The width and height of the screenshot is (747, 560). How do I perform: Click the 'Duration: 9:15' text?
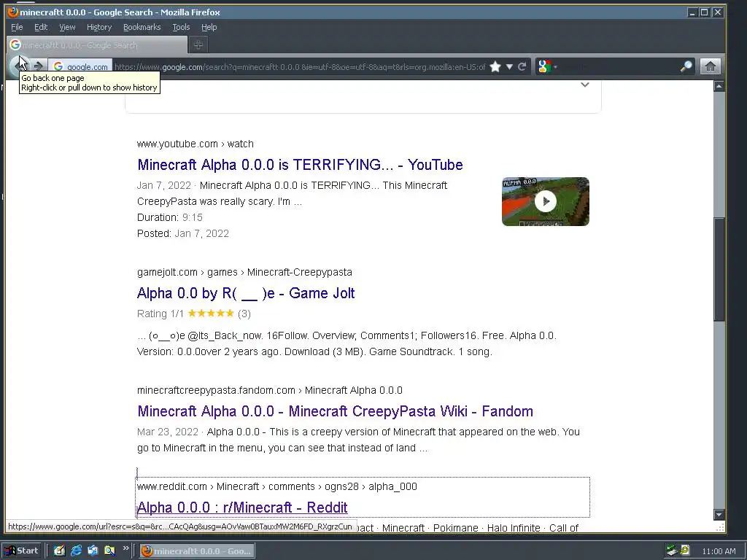click(x=169, y=217)
